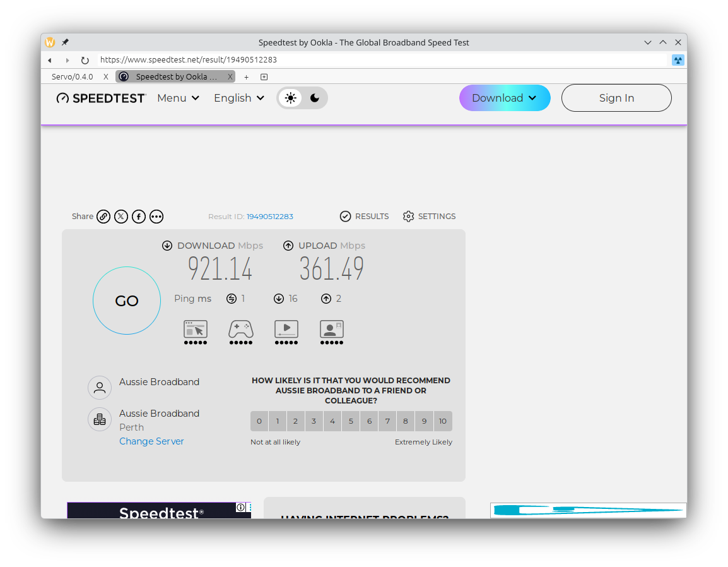Click the Sign In button
Image resolution: width=728 pixels, height=567 pixels.
point(616,98)
